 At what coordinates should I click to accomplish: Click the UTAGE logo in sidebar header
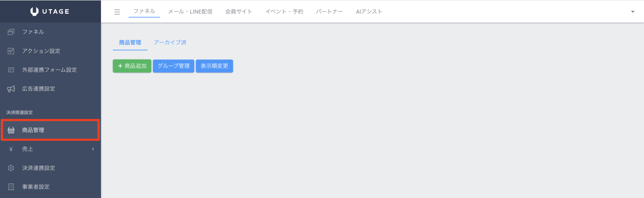[50, 11]
